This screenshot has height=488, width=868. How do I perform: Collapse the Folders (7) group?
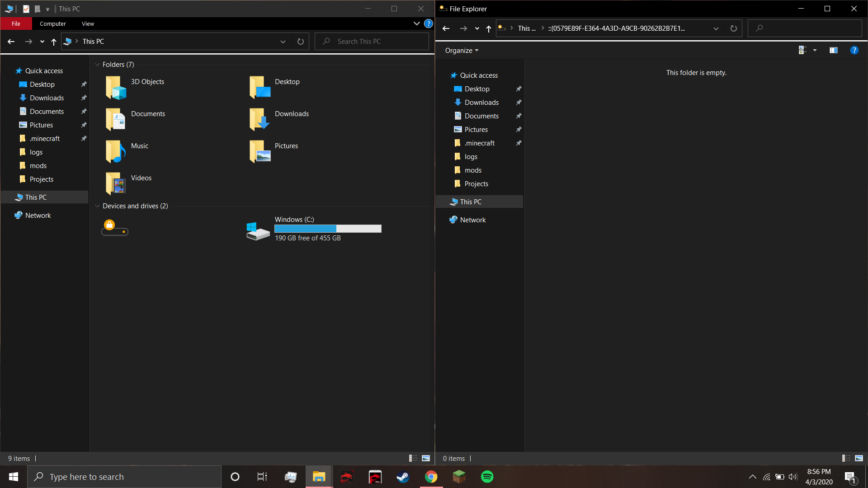click(x=97, y=65)
